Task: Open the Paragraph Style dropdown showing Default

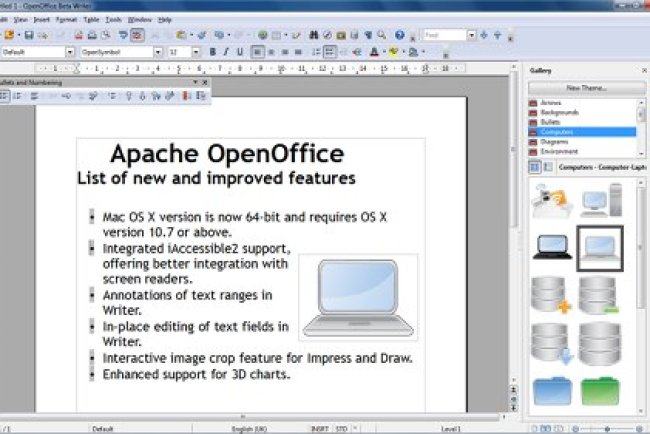Action: pyautogui.click(x=70, y=52)
